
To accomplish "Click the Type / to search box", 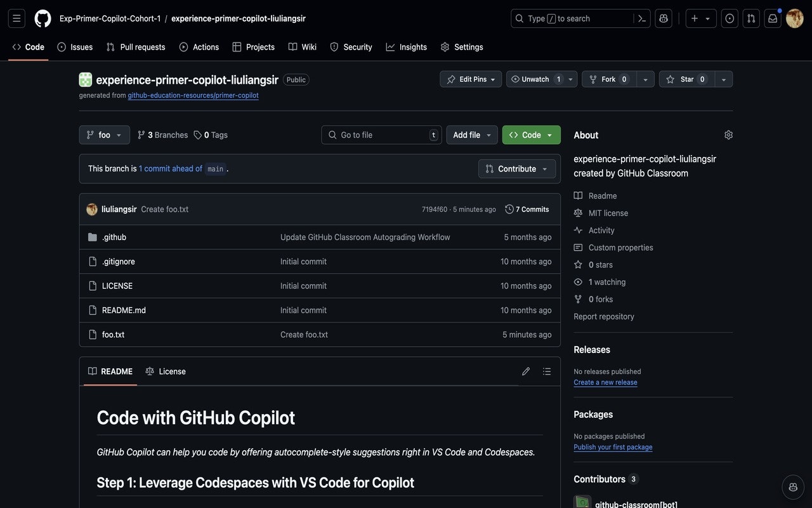I will click(580, 18).
